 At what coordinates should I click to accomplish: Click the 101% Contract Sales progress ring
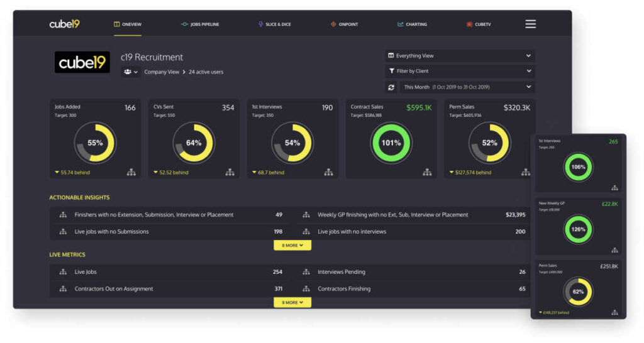point(391,143)
